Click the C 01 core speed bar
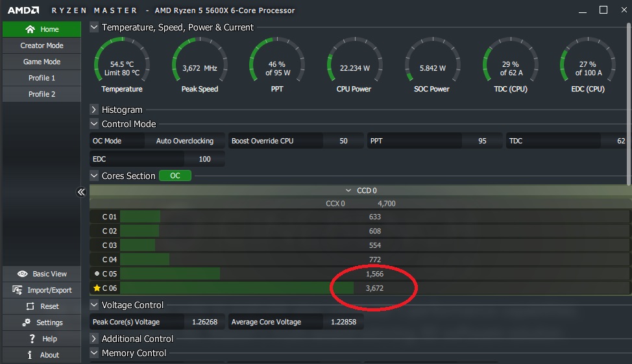Screen dimensions: 632x364 point(374,217)
